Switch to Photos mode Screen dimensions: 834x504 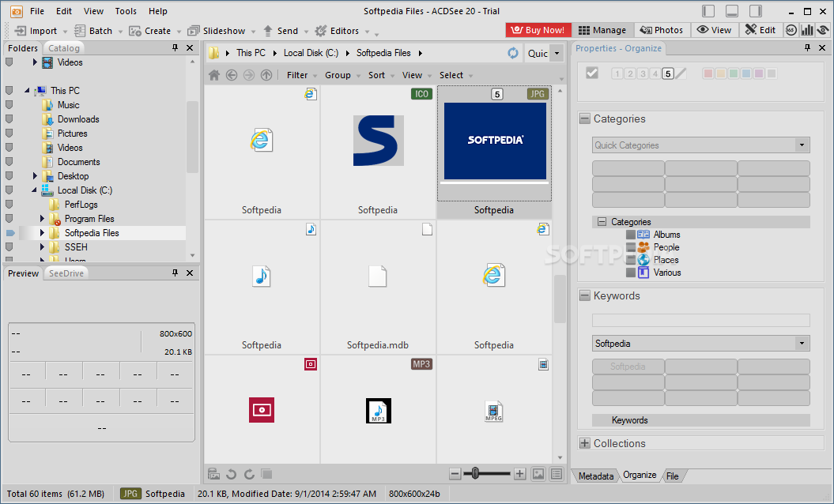pos(661,30)
